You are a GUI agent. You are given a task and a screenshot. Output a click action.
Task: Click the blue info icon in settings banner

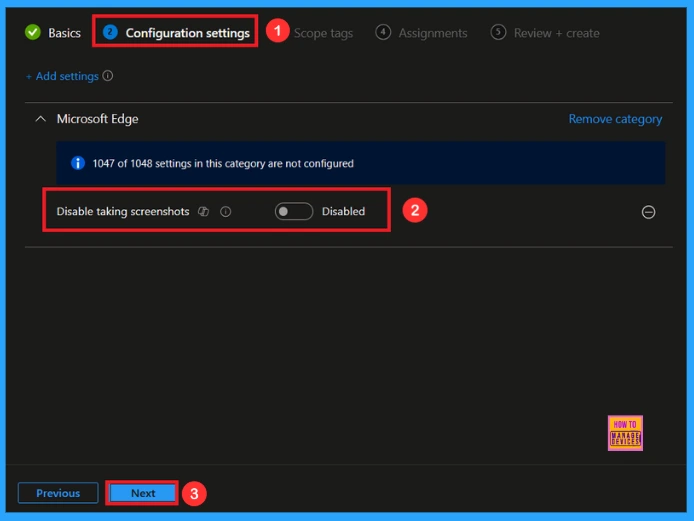point(78,163)
